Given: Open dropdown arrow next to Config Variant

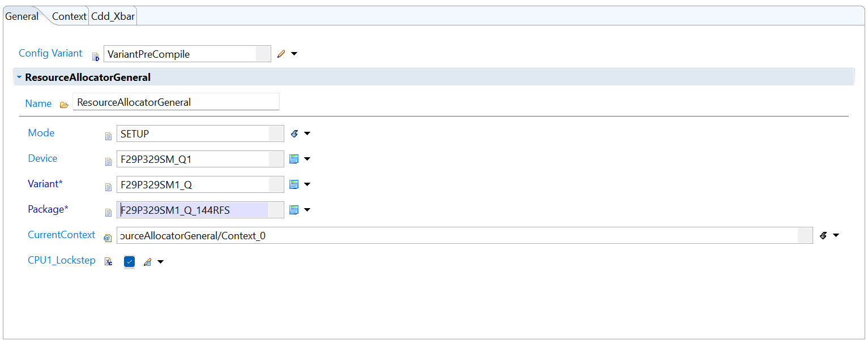Looking at the screenshot, I should click(294, 54).
